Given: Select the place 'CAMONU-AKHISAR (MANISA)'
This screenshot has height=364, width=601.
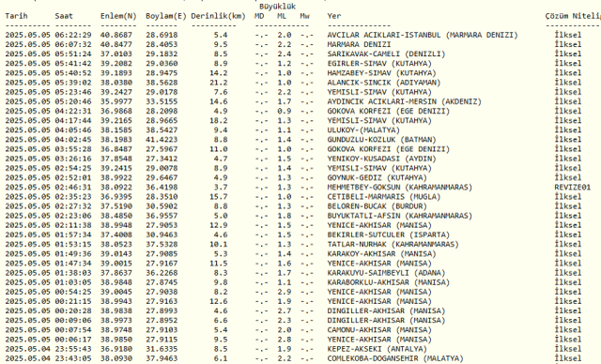Looking at the screenshot, I should 379,330.
